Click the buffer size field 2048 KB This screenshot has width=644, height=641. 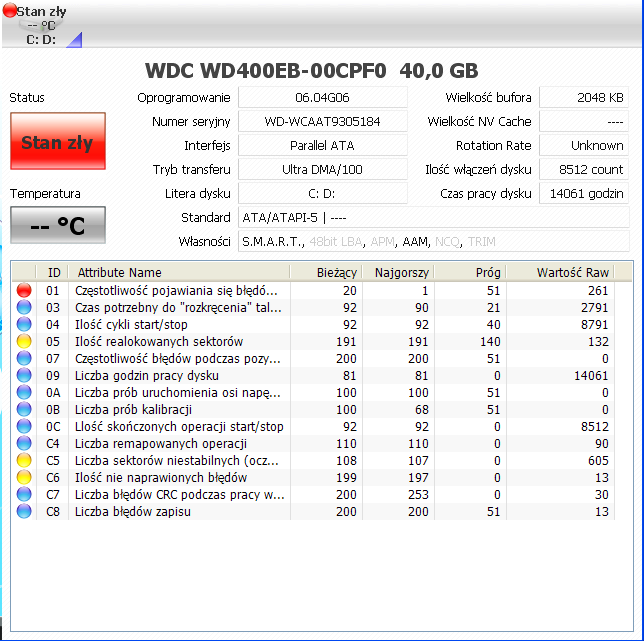(584, 98)
